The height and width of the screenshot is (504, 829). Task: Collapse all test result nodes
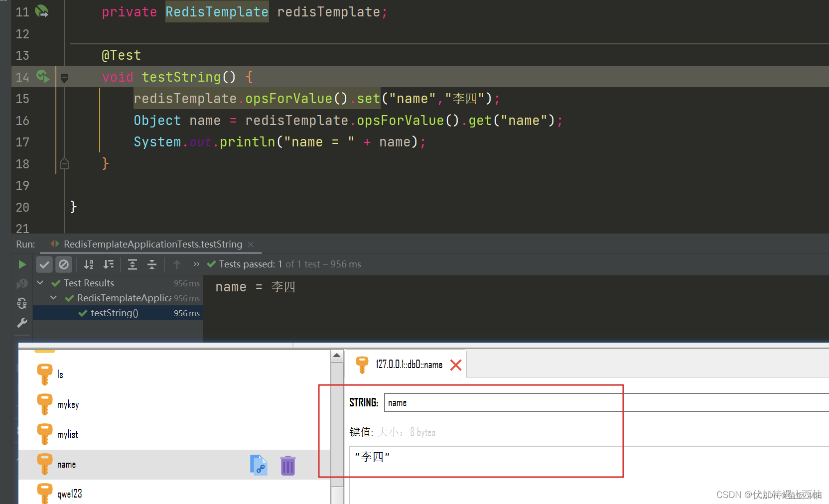tap(152, 264)
